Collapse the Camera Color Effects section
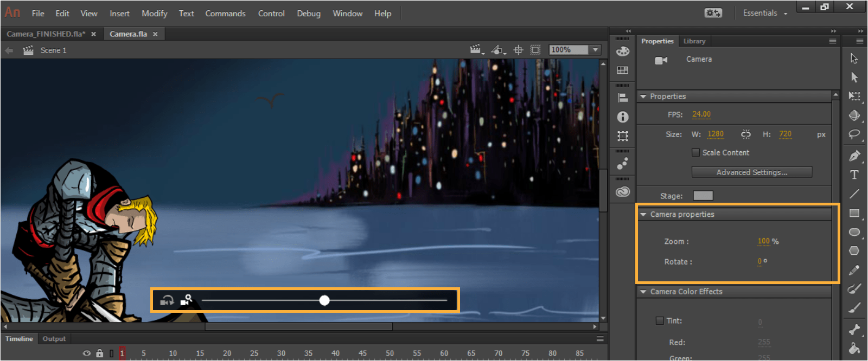Screen dimensions: 868x361 (x=643, y=292)
